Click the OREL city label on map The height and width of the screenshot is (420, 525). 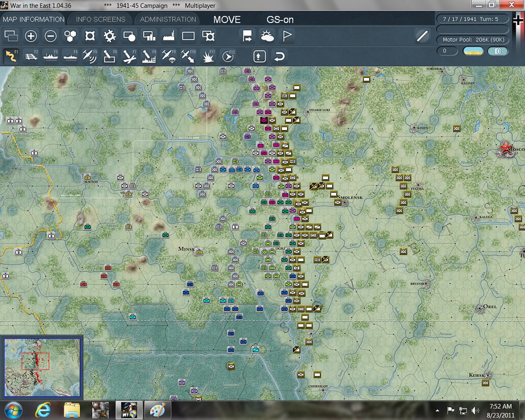(490, 306)
